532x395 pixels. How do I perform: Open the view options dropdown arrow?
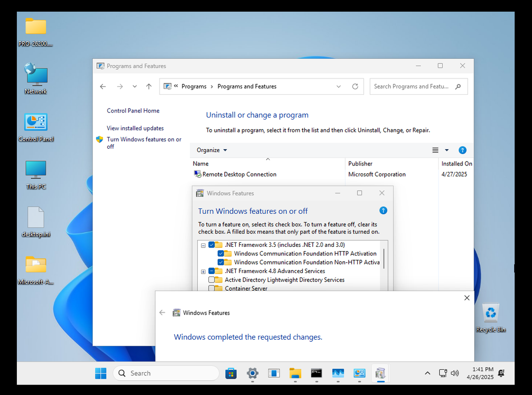[x=447, y=150]
